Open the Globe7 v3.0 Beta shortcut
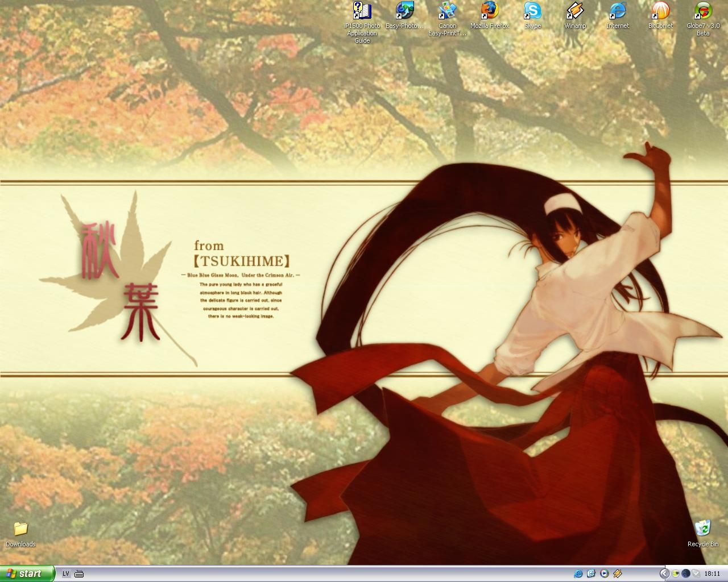Image resolution: width=728 pixels, height=582 pixels. [703, 18]
